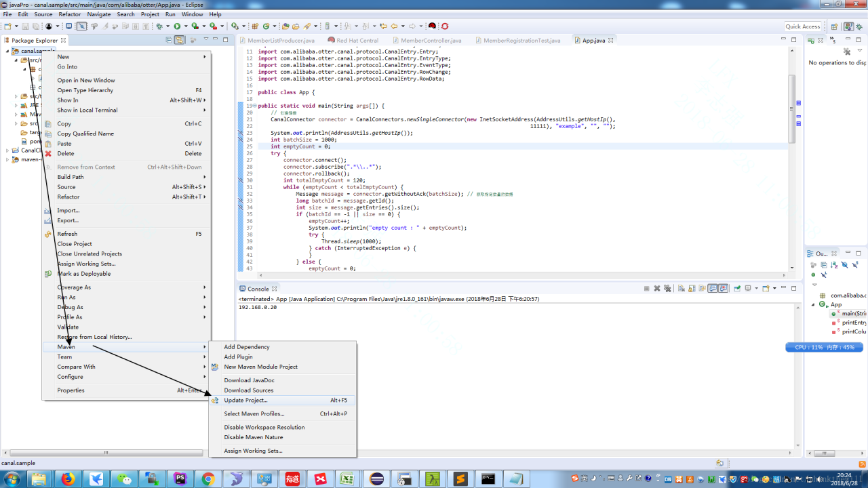
Task: Switch to the Debug perspective icon
Action: pos(859,26)
